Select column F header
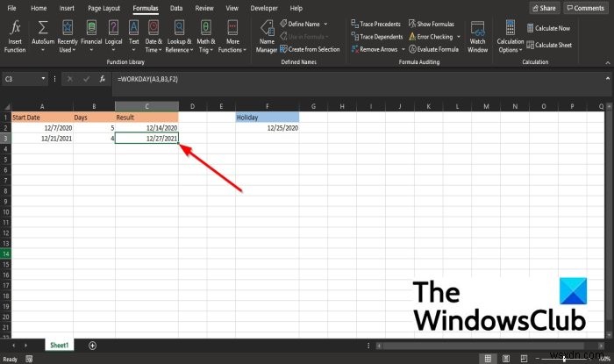Viewport: 614px width, 364px height. [267, 106]
